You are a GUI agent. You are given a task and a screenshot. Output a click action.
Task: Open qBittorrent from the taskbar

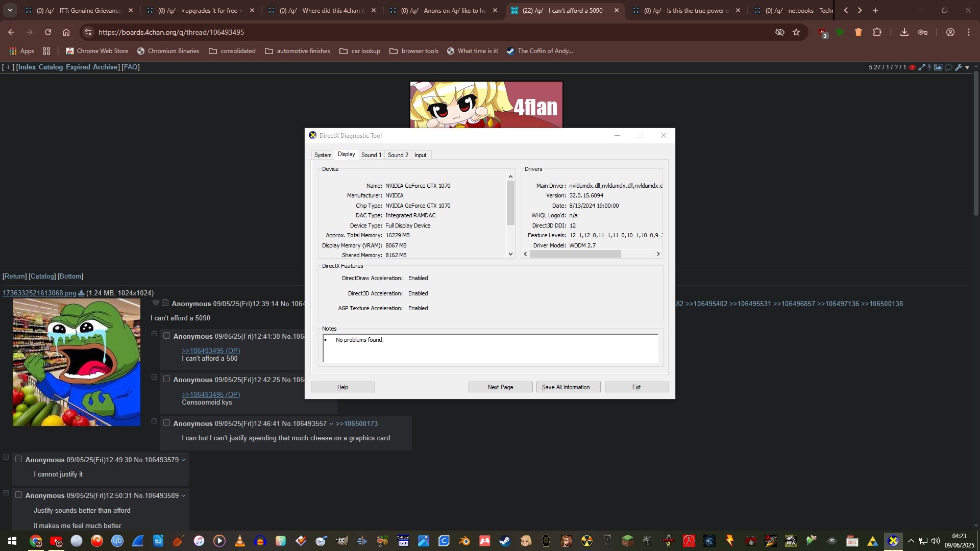coord(117,541)
